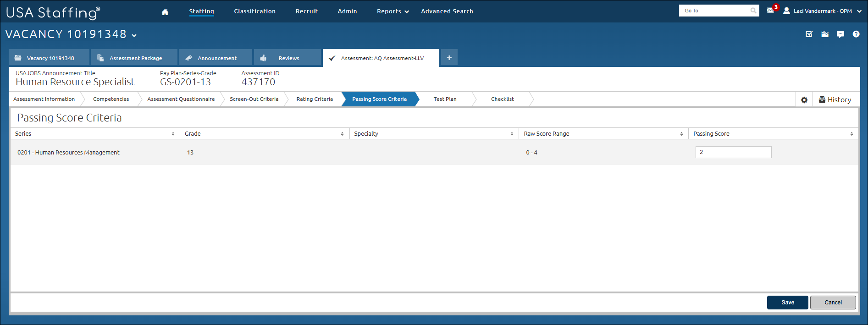Switch to the Assessment Package tab

tap(135, 58)
